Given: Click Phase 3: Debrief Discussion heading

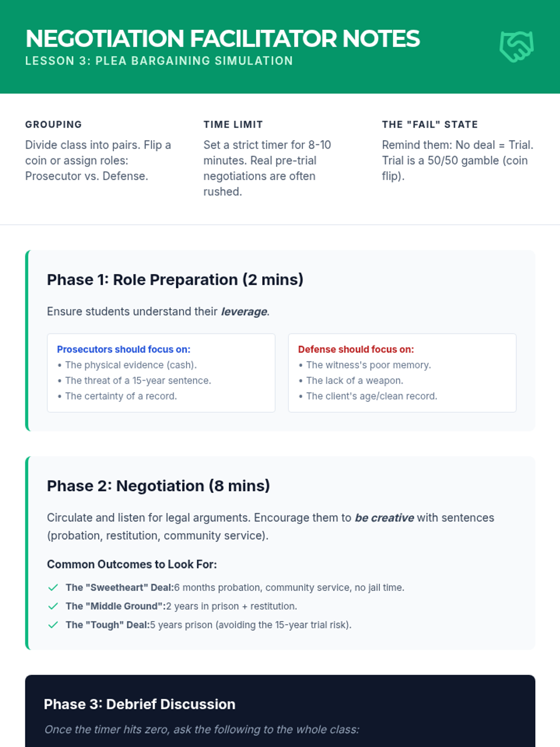Looking at the screenshot, I should pyautogui.click(x=140, y=704).
